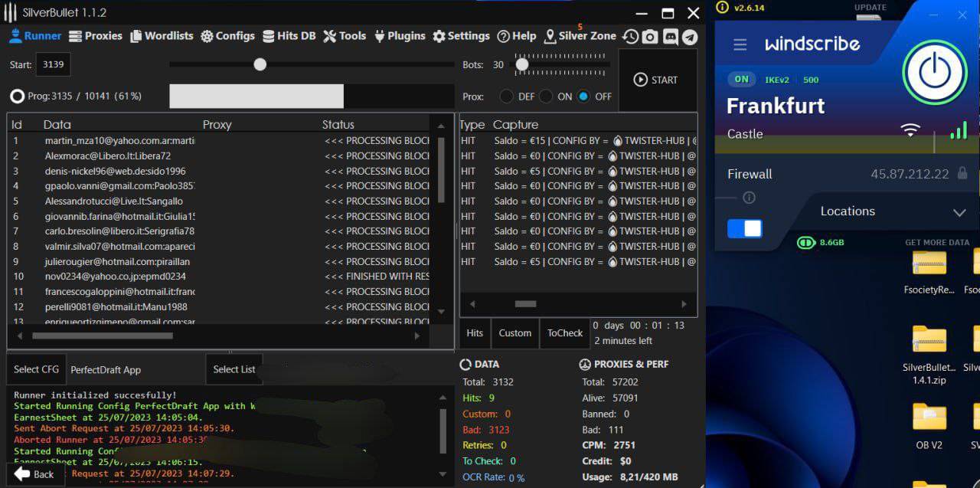The width and height of the screenshot is (980, 488).
Task: Click bot list scroll-down arrow
Action: coord(441,311)
